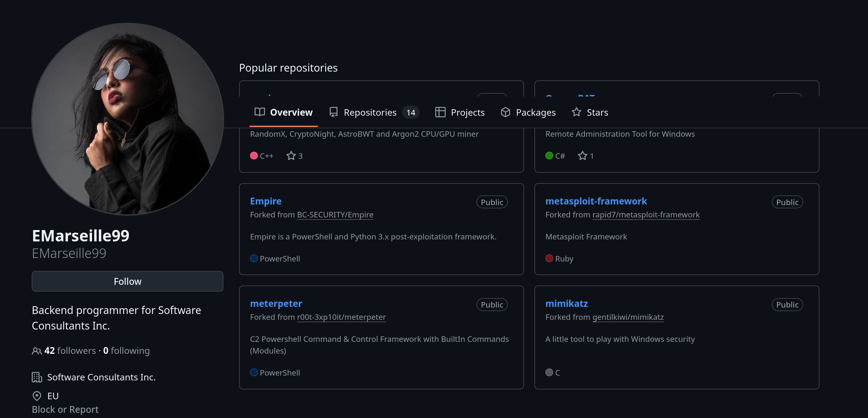Click the followers people icon

click(x=36, y=351)
